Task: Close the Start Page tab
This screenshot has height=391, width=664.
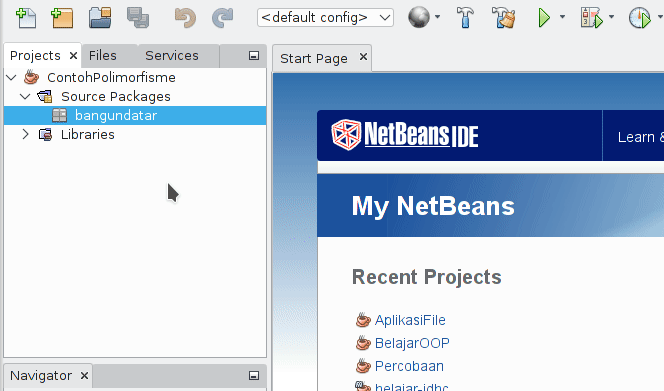Action: (x=363, y=57)
